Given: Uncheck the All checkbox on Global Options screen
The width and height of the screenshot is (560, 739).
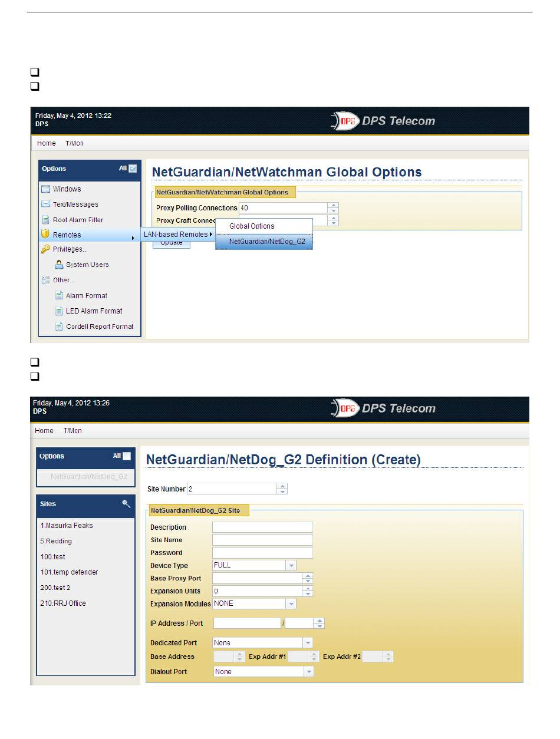Looking at the screenshot, I should [x=133, y=169].
